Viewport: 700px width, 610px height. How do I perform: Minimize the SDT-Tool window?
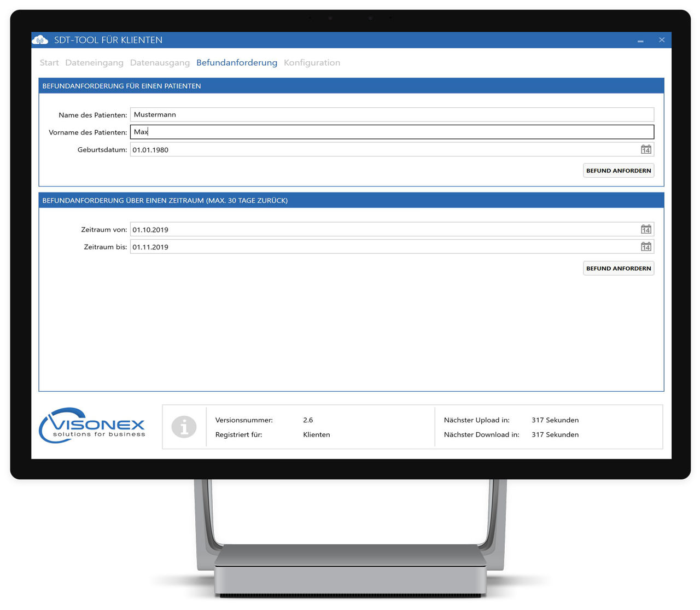click(639, 40)
